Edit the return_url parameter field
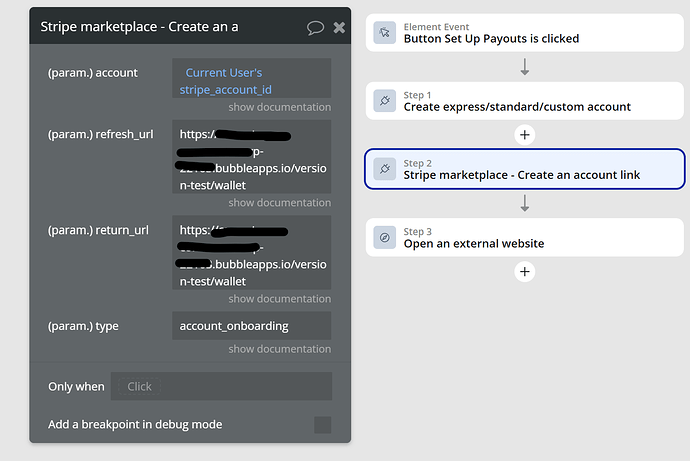The width and height of the screenshot is (690, 461). coord(252,252)
